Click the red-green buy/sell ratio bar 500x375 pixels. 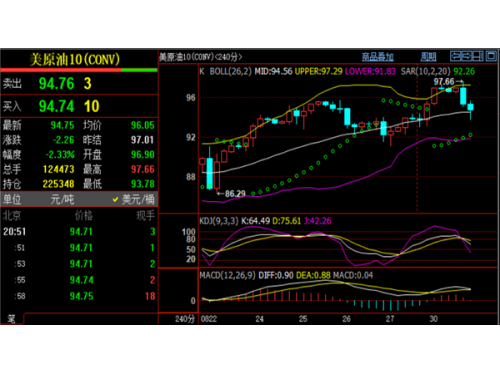click(x=79, y=70)
